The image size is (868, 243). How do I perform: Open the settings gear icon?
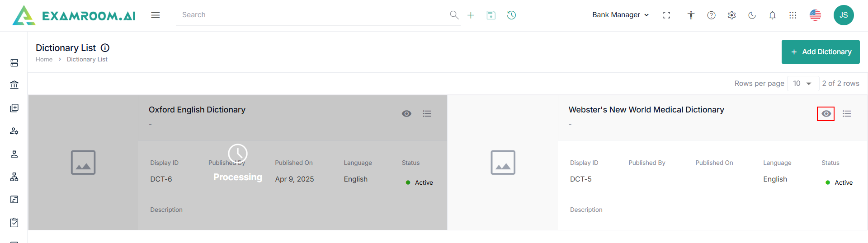(x=731, y=15)
